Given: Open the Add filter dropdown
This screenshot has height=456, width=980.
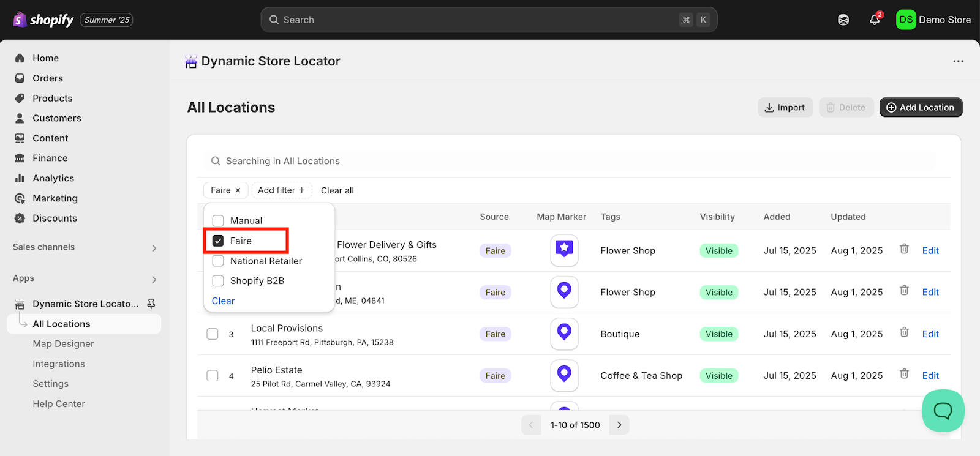Looking at the screenshot, I should [281, 190].
